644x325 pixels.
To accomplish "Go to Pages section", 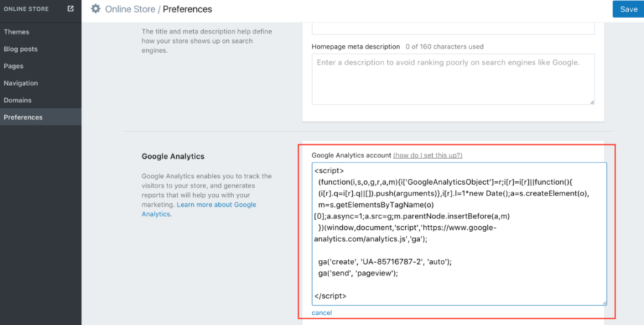I will click(x=14, y=66).
